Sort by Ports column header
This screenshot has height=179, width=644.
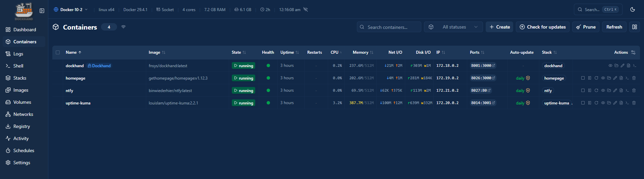477,52
